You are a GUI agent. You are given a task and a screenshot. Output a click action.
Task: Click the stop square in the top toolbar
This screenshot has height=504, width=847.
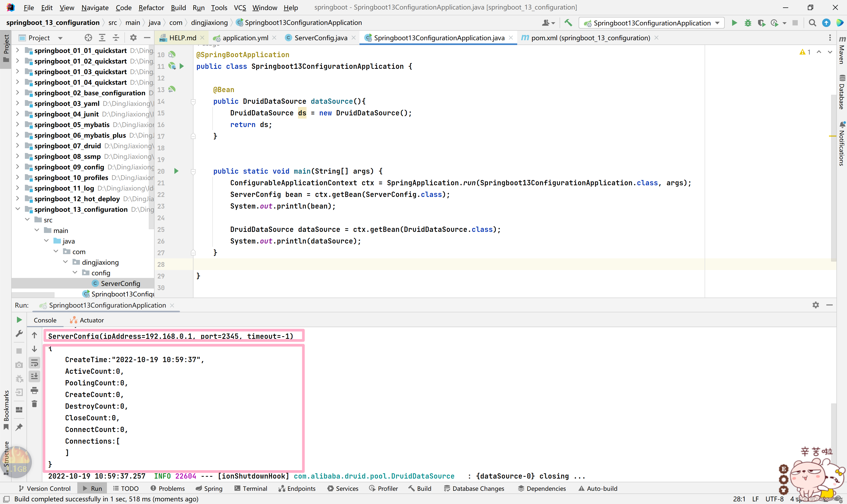tap(795, 23)
